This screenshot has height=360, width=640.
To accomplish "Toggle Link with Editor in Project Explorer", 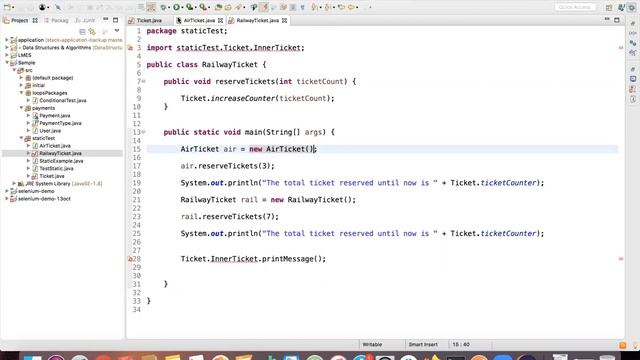I will 93,31.
